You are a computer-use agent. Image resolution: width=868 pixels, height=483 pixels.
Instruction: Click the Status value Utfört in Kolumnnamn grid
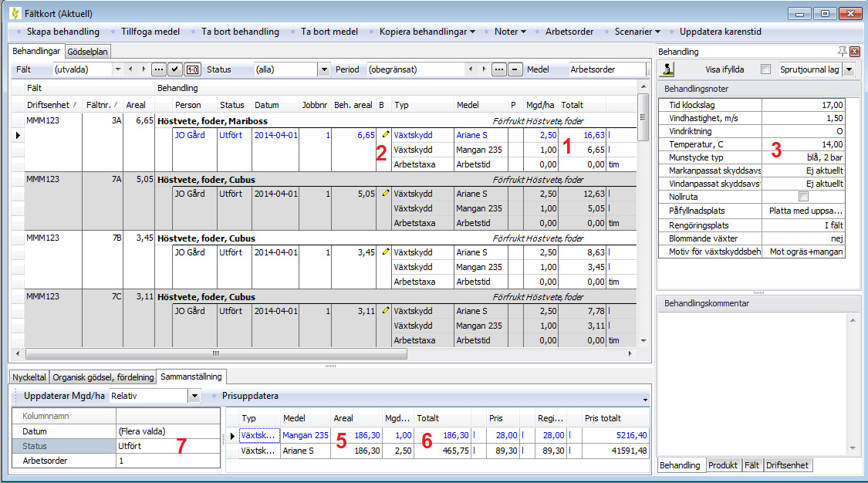point(168,446)
